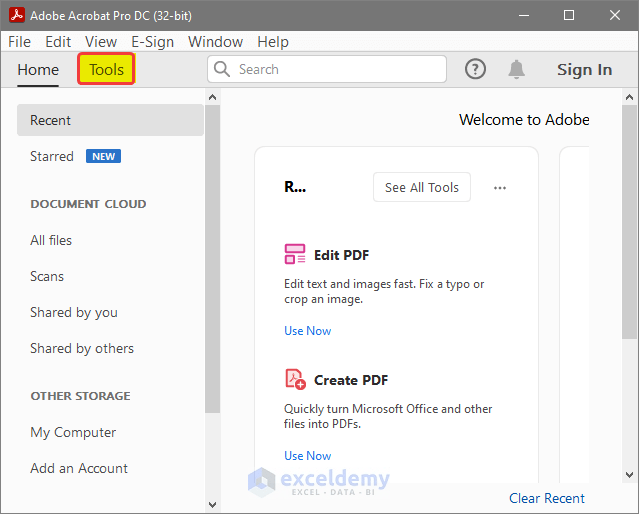Click main pane scrollbar up arrow
This screenshot has height=514, width=639.
coord(629,97)
